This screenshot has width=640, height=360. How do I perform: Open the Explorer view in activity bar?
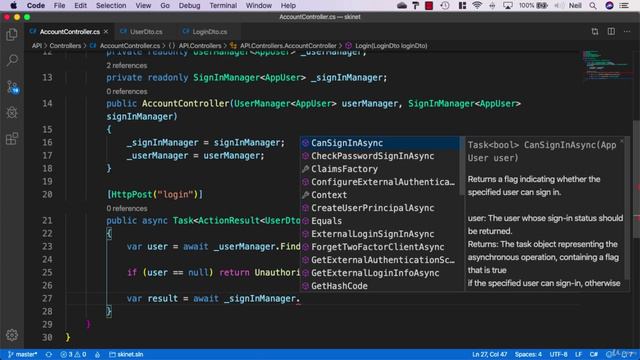[x=12, y=35]
